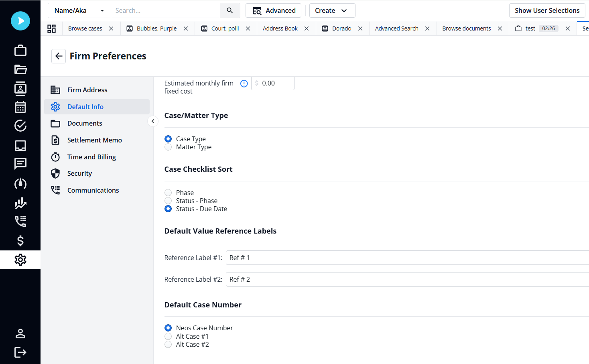Go back using the arrow button
Viewport: 589px width, 364px height.
pos(59,56)
